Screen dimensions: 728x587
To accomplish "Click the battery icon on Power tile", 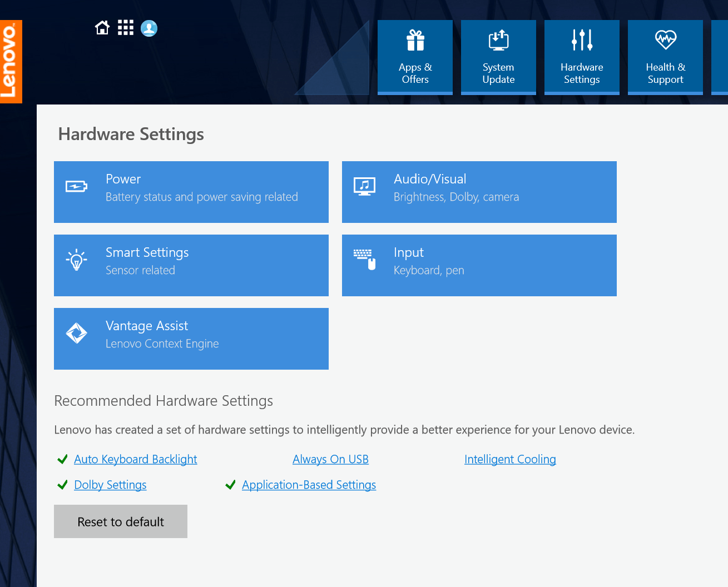I will [77, 187].
